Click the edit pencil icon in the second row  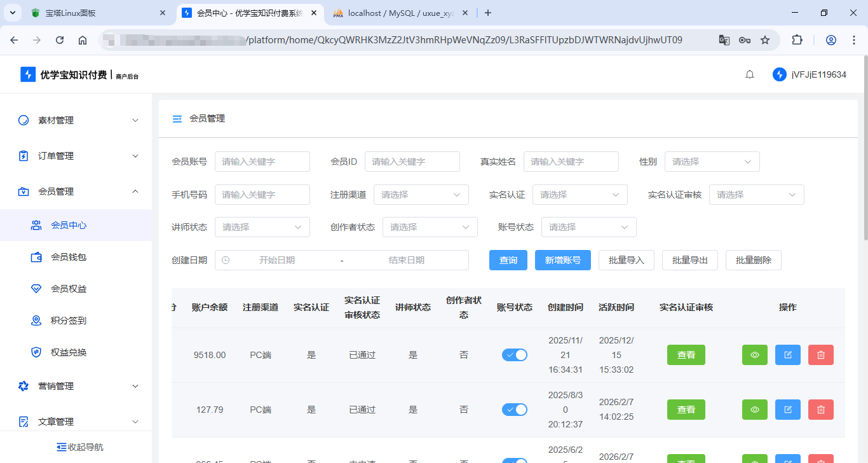click(x=787, y=409)
